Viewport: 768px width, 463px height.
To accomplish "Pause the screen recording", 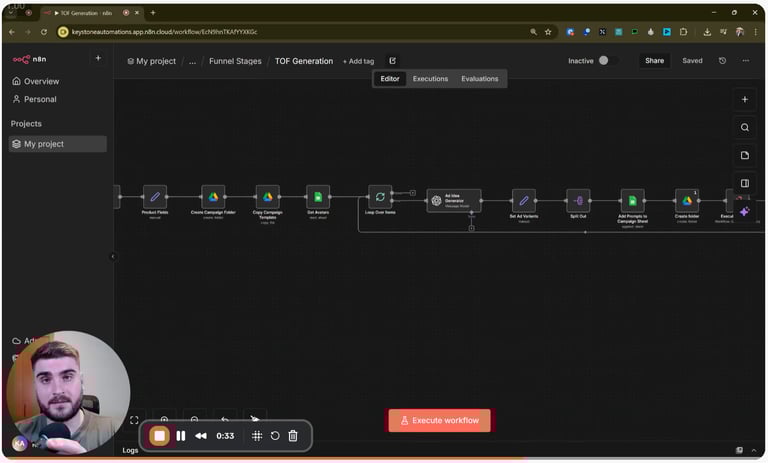I will (x=181, y=436).
